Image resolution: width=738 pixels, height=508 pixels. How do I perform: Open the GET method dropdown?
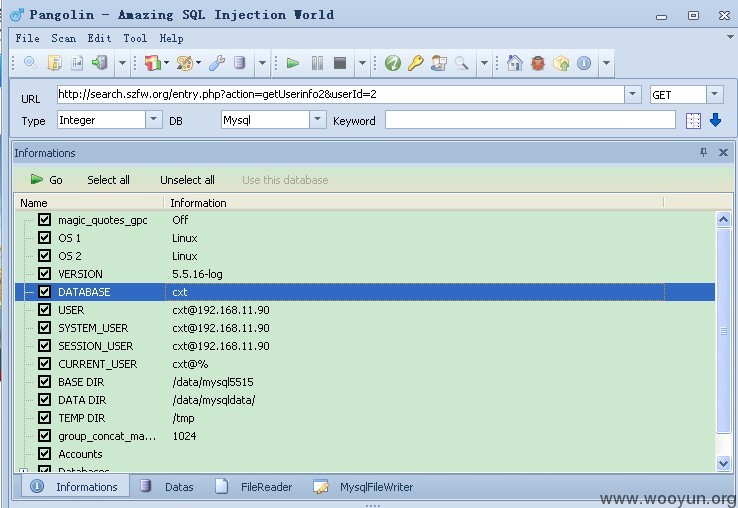(x=714, y=94)
